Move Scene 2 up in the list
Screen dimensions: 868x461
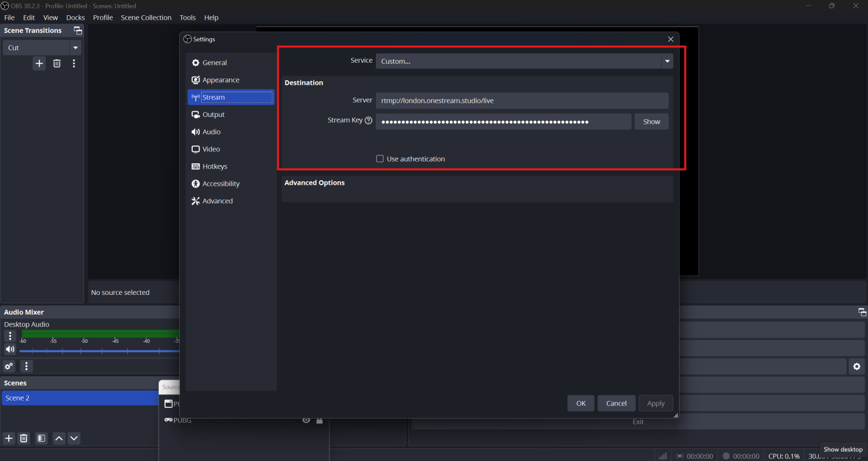tap(59, 438)
